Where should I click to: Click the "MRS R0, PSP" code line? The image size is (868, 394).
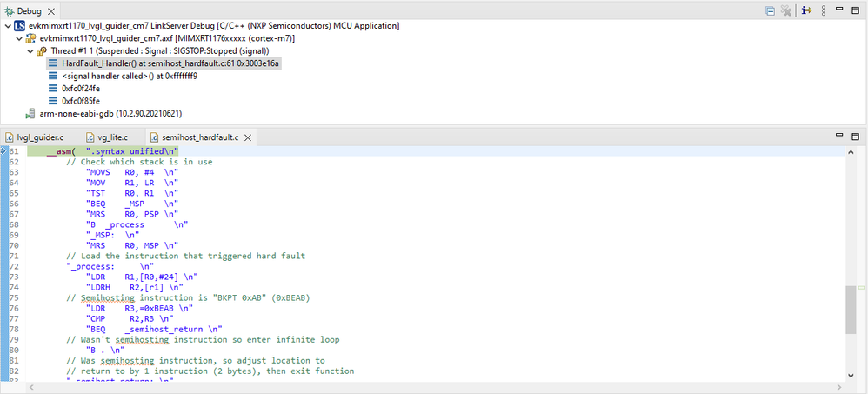tap(132, 214)
